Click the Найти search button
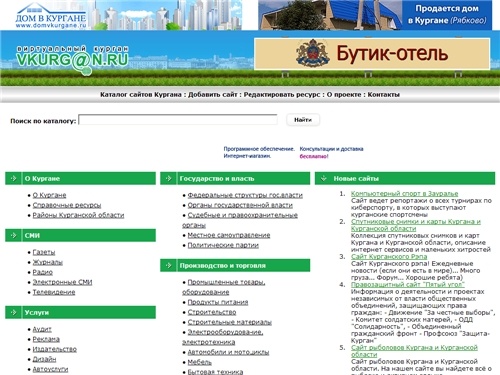 tap(303, 120)
